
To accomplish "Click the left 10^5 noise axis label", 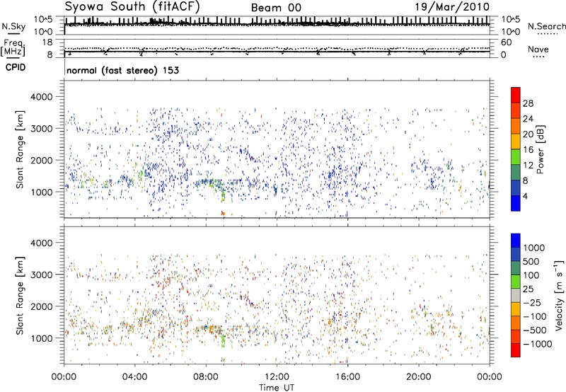I will (x=43, y=19).
